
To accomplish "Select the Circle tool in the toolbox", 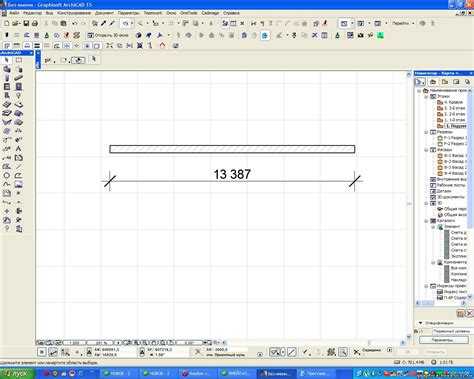I will click(7, 175).
